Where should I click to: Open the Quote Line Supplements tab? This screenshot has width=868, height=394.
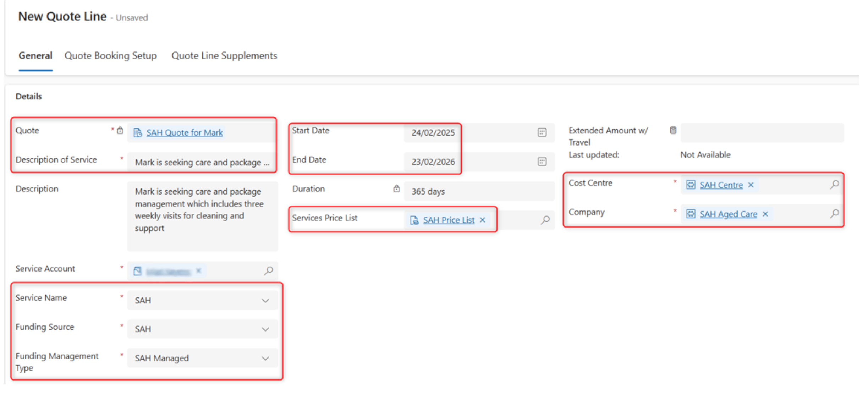click(x=224, y=56)
